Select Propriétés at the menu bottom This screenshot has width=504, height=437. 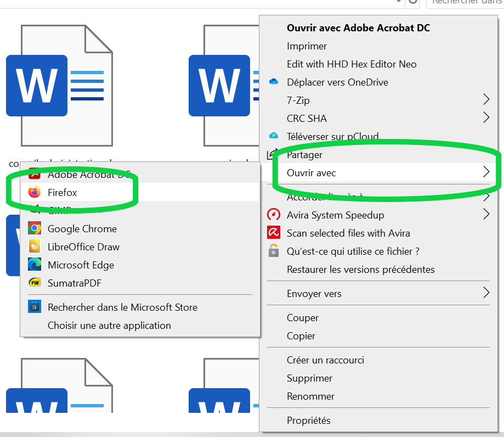pos(309,421)
